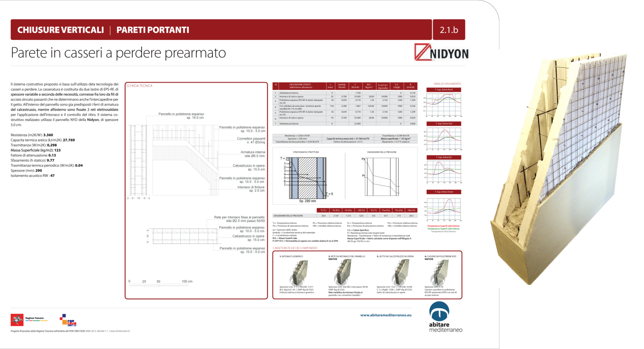Viewport: 644px width, 349px height.
Task: Click the Regione Toscana logo
Action: click(29, 320)
